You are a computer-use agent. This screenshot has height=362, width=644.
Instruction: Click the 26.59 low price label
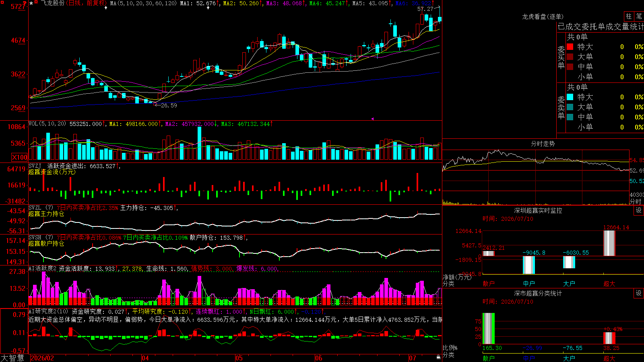tap(169, 105)
